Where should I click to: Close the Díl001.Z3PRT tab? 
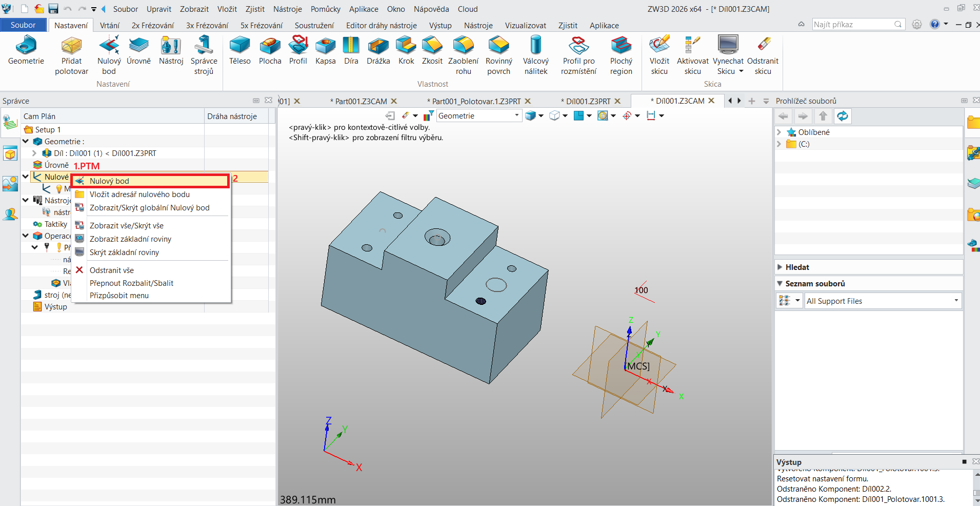[618, 101]
